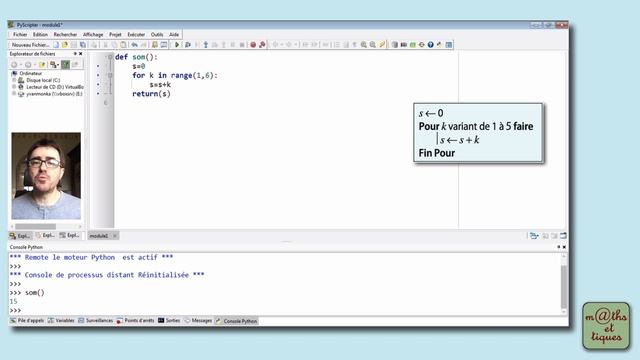
Task: Open the Points d'arrêts tab
Action: (x=136, y=321)
